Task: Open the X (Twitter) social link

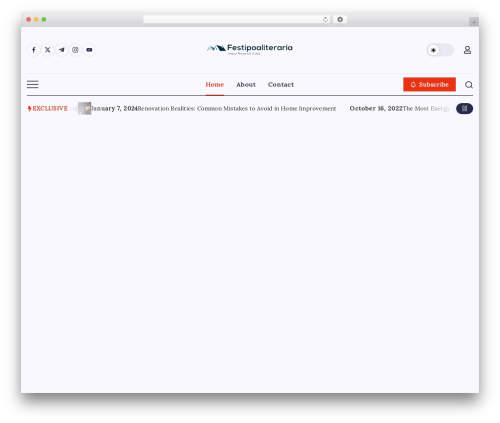Action: (x=48, y=50)
